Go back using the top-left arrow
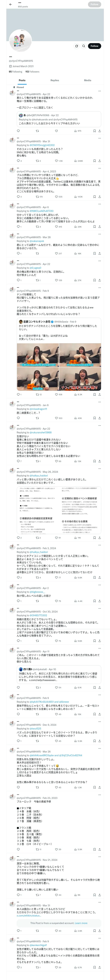The width and height of the screenshot is (110, 980). [10, 4]
